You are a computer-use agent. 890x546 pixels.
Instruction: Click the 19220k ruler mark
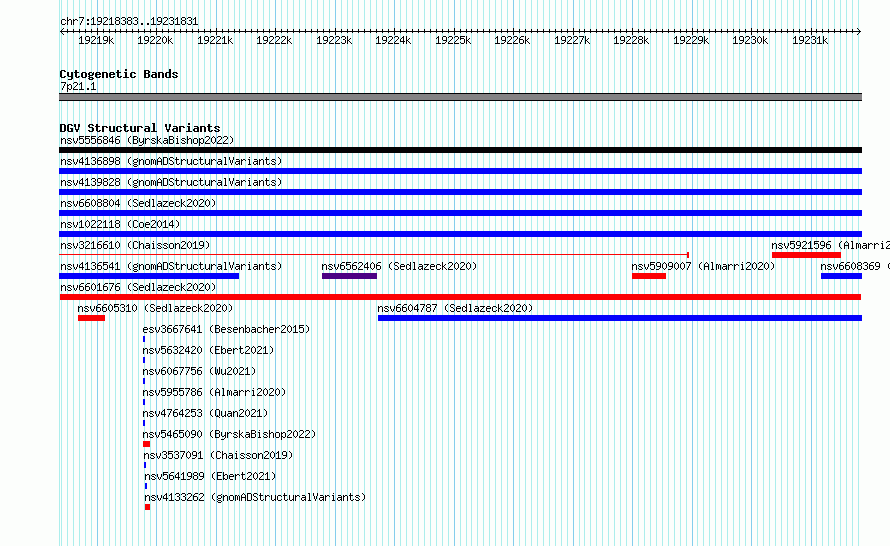[x=155, y=40]
